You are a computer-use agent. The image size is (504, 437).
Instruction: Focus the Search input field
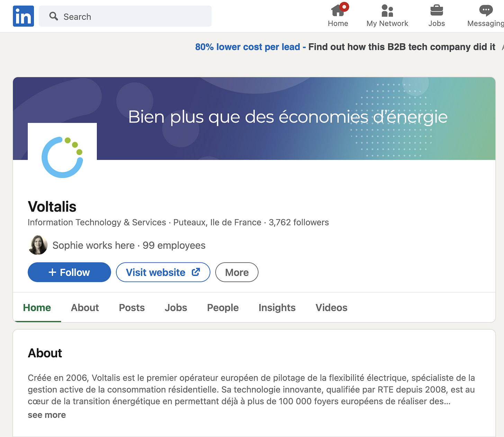(125, 16)
